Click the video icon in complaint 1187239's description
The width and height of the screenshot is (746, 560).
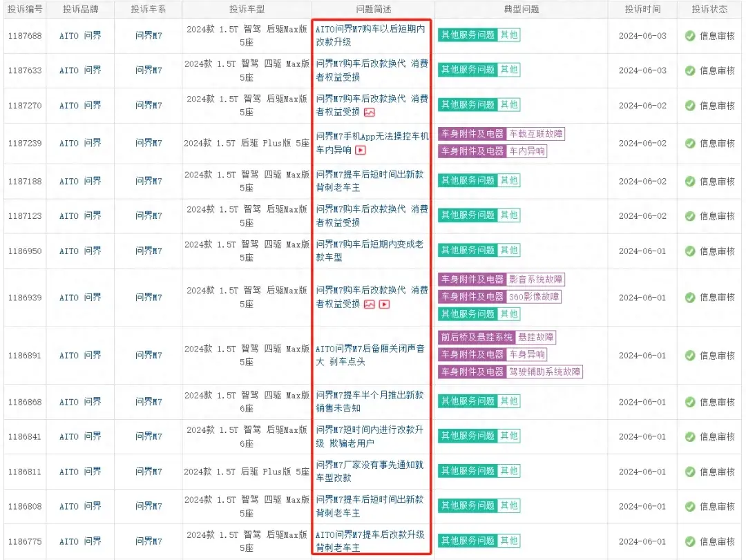click(x=361, y=151)
